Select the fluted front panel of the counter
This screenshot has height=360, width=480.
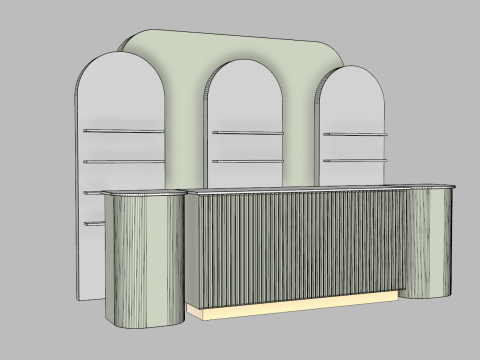[x=302, y=248]
